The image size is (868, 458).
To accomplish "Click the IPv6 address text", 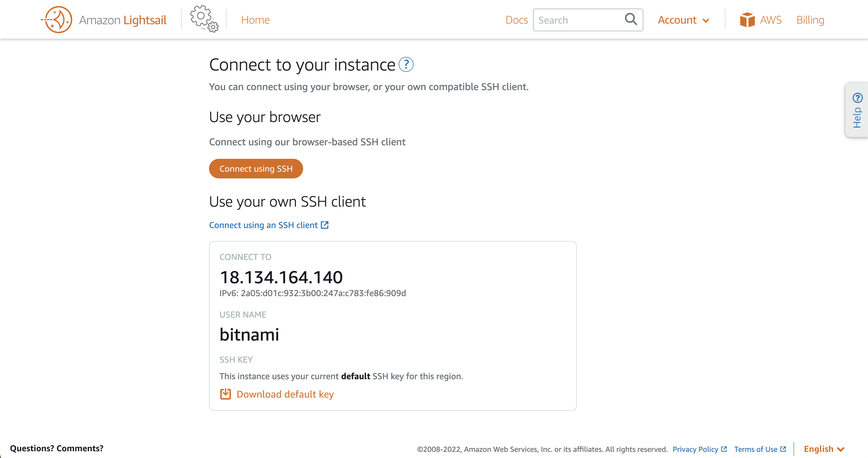I will pos(312,293).
